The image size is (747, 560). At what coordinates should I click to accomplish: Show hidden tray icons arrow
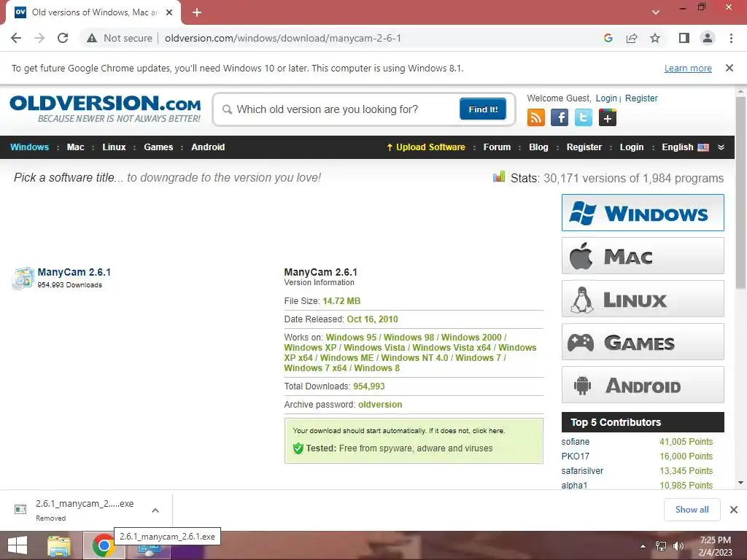click(643, 546)
